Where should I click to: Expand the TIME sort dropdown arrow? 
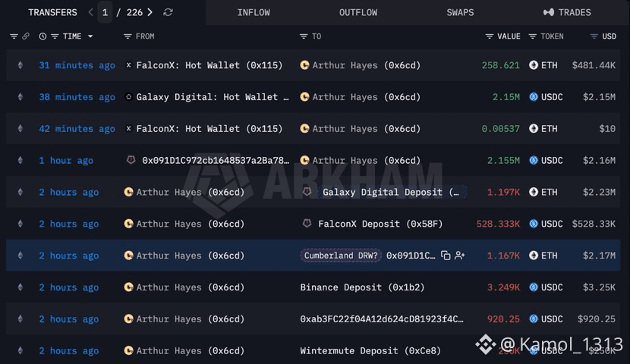(90, 36)
